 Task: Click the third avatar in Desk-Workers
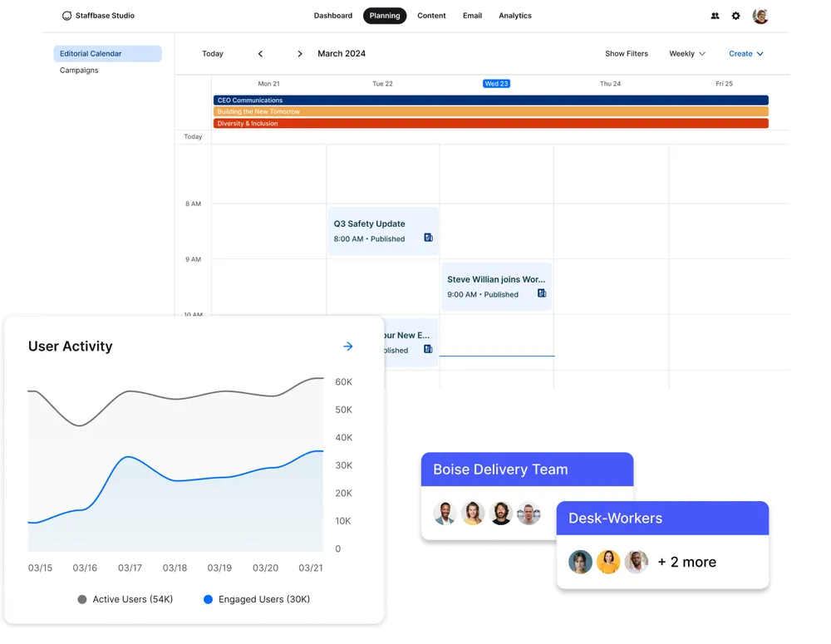point(636,562)
